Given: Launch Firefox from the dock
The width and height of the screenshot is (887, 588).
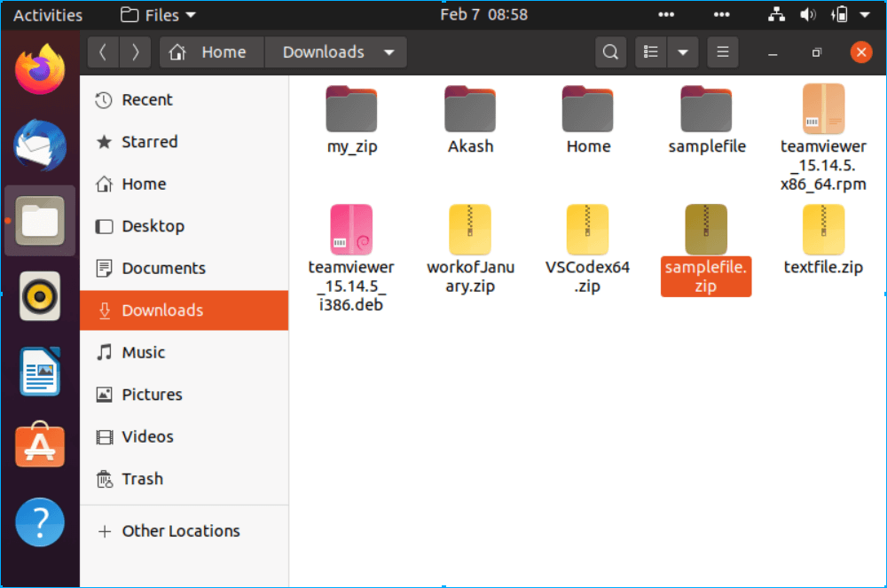Looking at the screenshot, I should tap(40, 70).
